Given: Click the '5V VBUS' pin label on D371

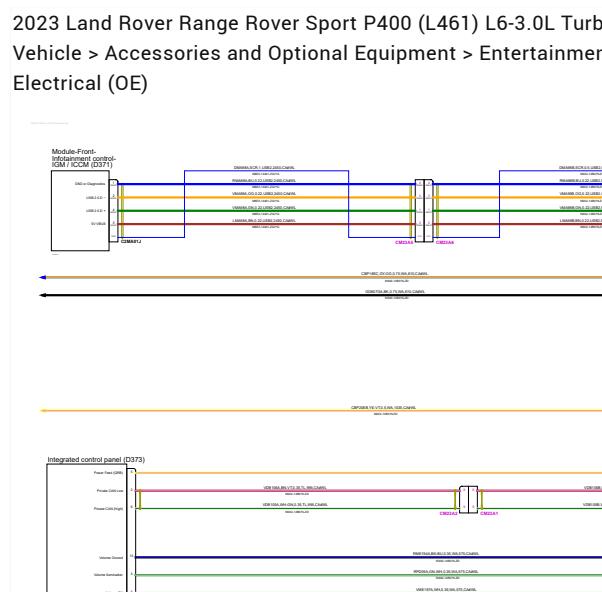Looking at the screenshot, I should (98, 223).
